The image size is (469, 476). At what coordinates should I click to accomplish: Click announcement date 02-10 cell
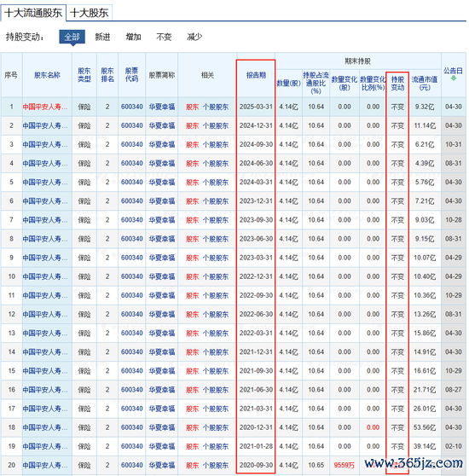click(454, 446)
